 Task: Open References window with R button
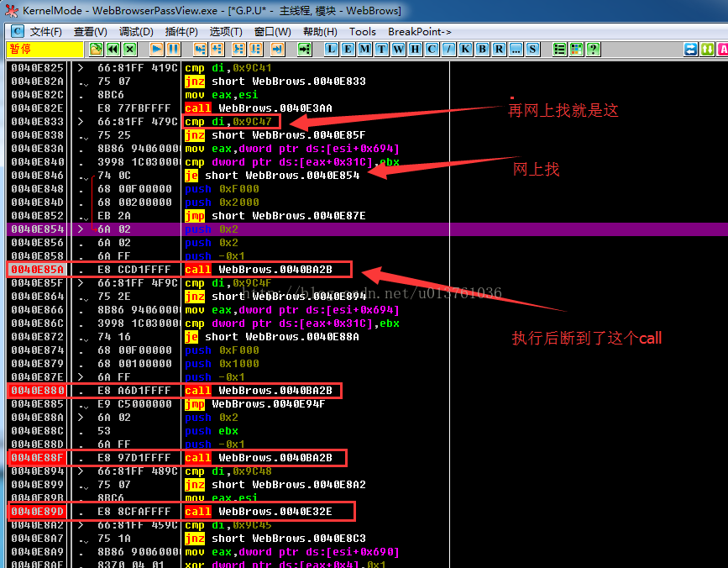tap(499, 50)
